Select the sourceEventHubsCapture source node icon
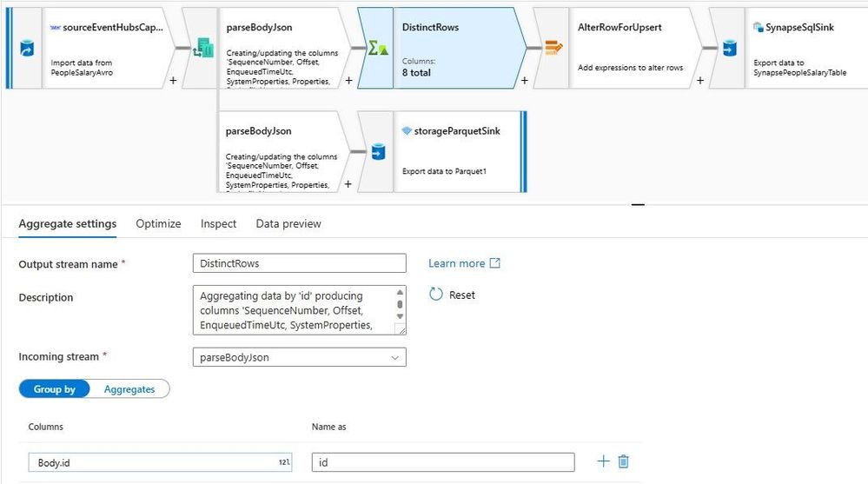The height and width of the screenshot is (484, 868). 27,48
